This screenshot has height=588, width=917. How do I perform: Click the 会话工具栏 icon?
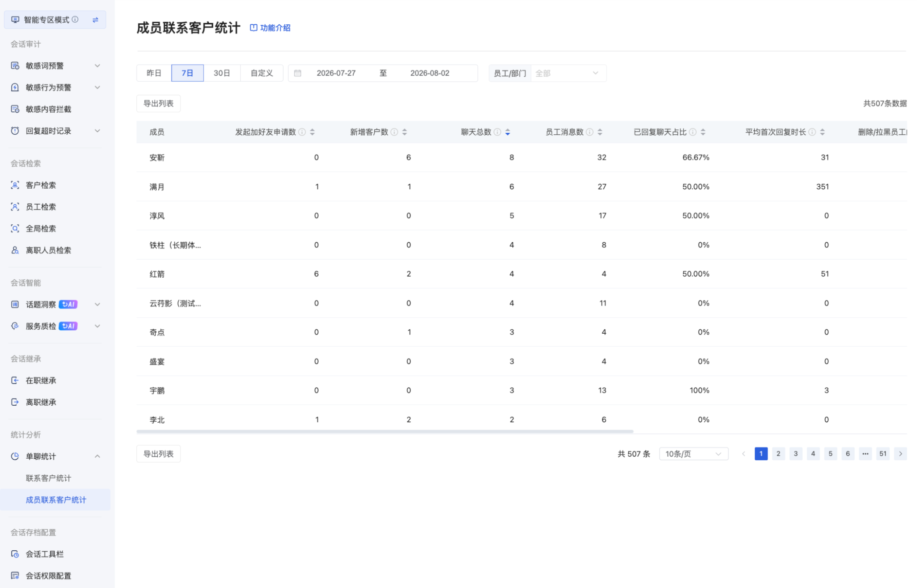click(x=15, y=554)
